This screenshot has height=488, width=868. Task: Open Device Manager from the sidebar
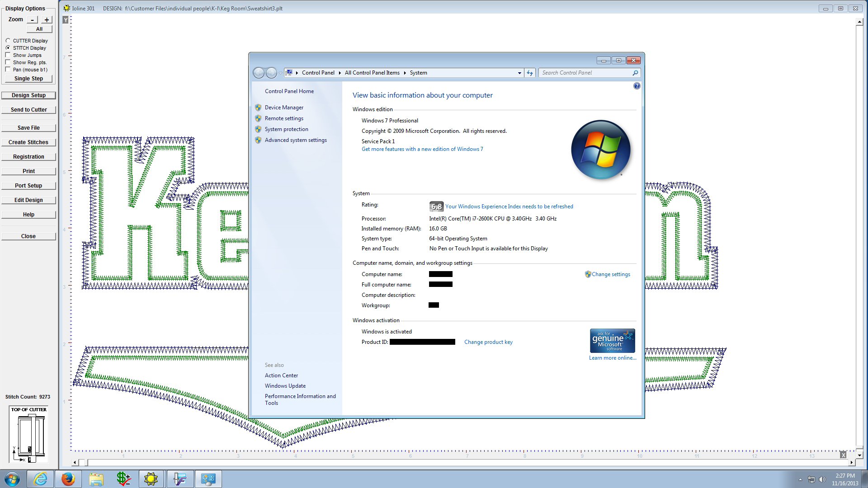284,108
